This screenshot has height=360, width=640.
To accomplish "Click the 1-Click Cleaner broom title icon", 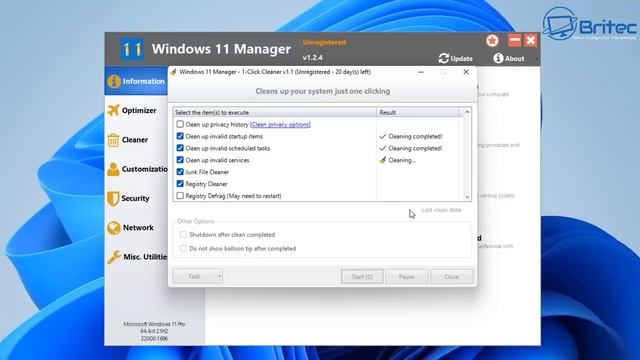I will (173, 72).
